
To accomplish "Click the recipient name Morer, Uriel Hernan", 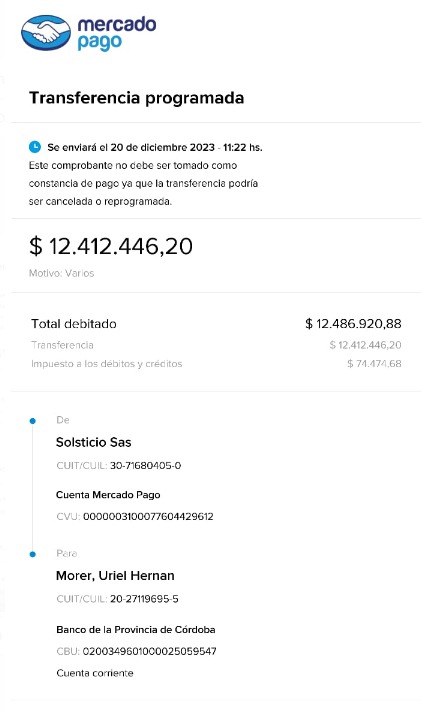I will point(115,576).
